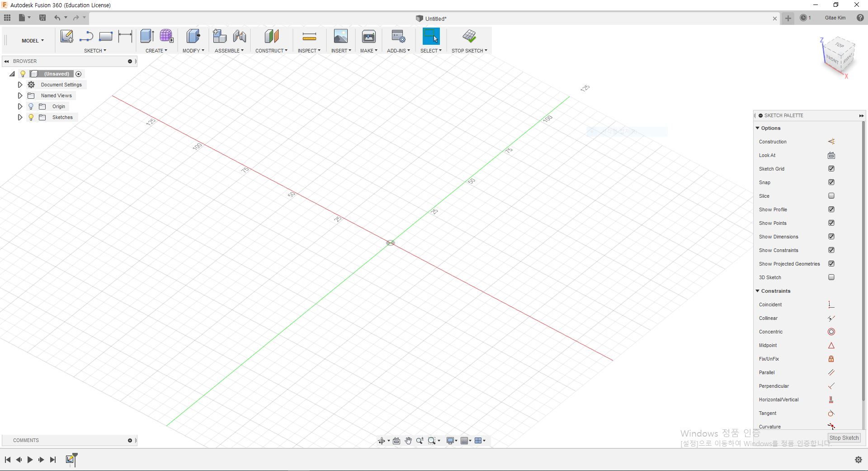
Task: Click the Scripts and Add-Ins icon
Action: [398, 36]
